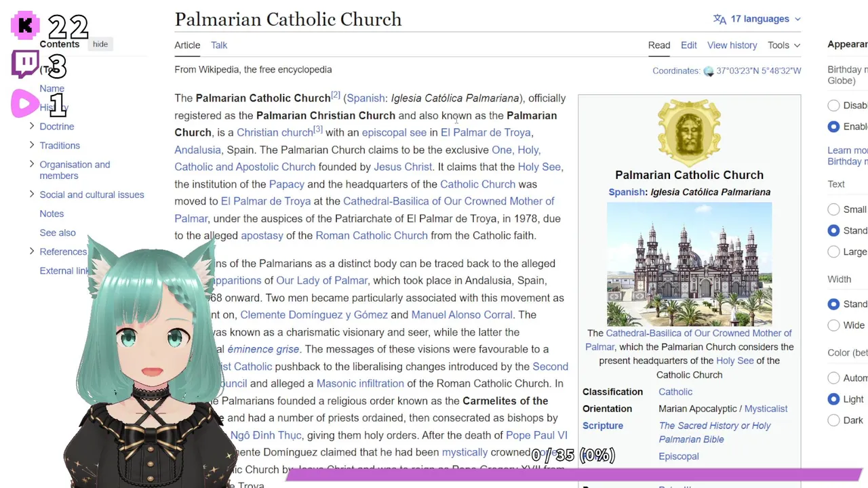Choose Dark color mode
Screen dimensions: 868x488
pos(833,420)
